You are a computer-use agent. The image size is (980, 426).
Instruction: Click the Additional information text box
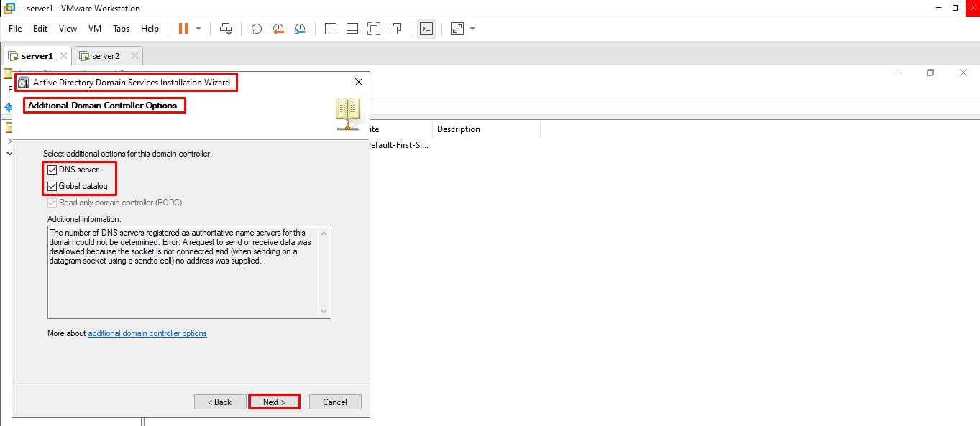point(189,272)
